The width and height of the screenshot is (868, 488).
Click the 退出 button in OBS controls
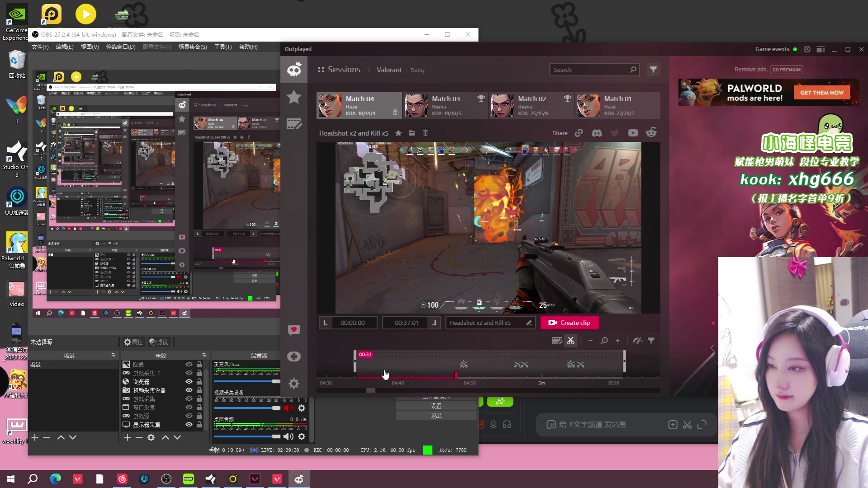pyautogui.click(x=436, y=416)
